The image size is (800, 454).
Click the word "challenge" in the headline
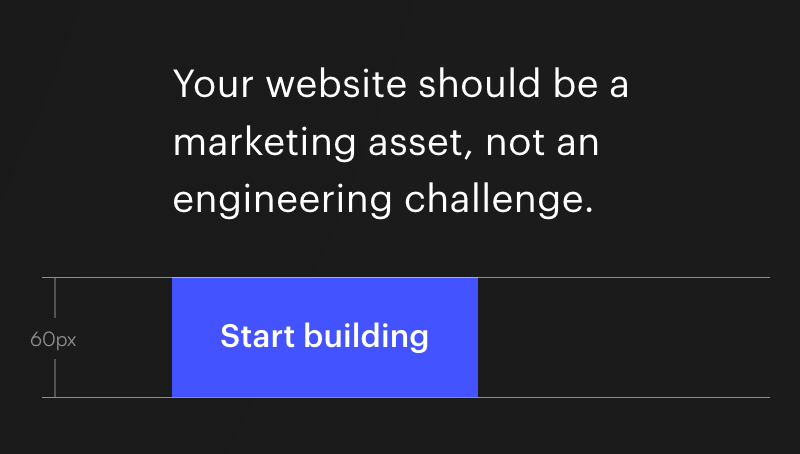tap(492, 200)
